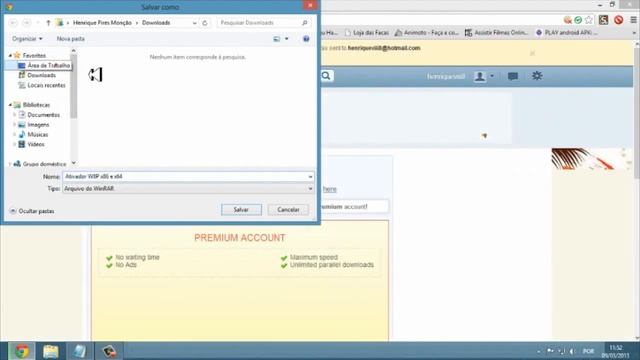
Task: Open the address path history dropdown
Action: (194, 23)
